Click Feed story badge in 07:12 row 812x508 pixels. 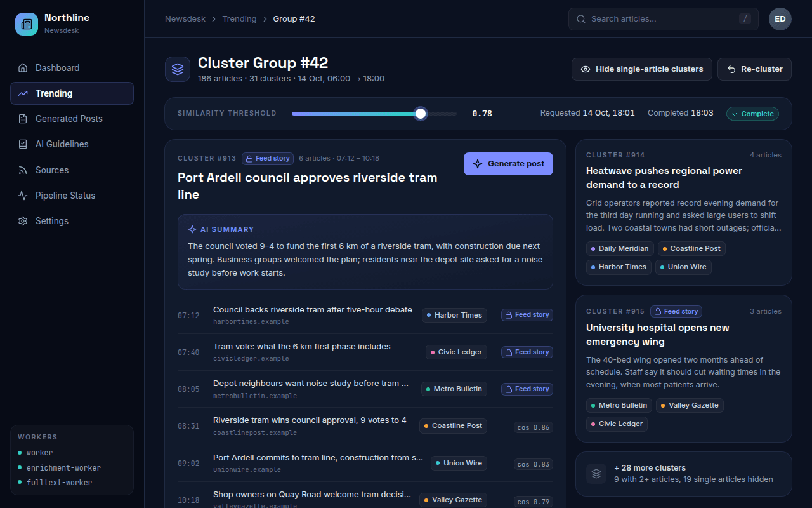tap(527, 315)
